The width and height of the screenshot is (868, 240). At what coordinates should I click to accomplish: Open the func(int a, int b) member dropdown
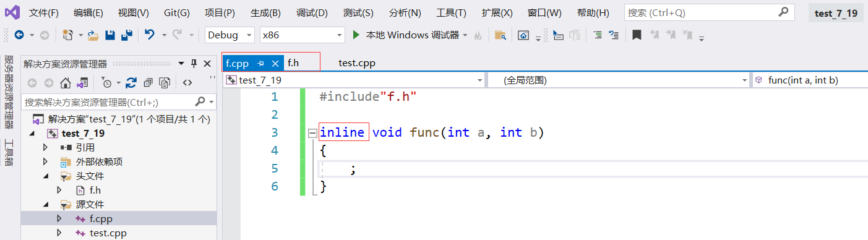[811, 80]
